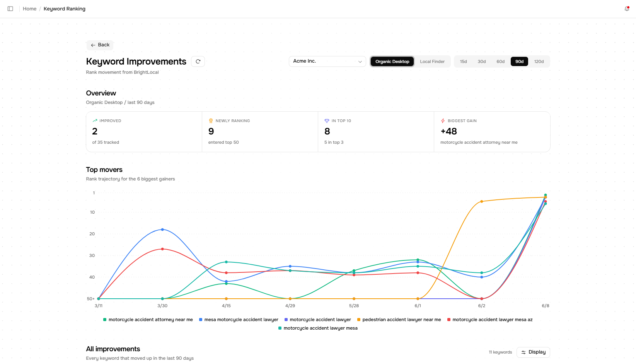Go back using the Back arrow button

pos(100,45)
